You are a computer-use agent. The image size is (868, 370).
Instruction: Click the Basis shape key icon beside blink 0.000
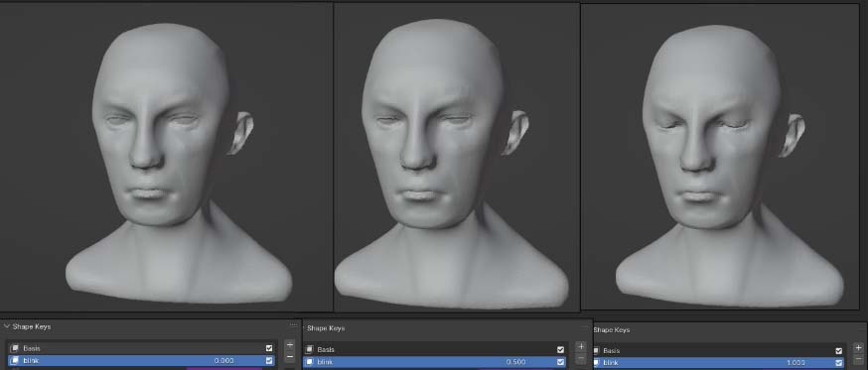point(15,348)
